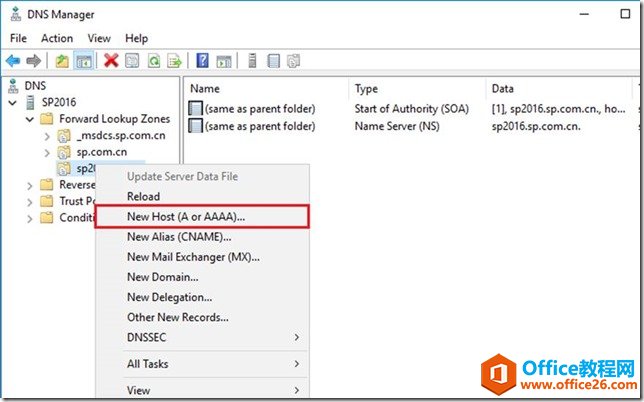Choose New Delegation from context menu
The height and width of the screenshot is (402, 644).
tap(202, 297)
